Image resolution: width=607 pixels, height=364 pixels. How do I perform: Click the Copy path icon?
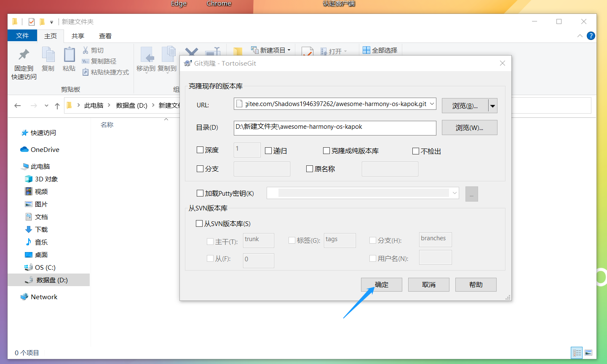[x=86, y=61]
